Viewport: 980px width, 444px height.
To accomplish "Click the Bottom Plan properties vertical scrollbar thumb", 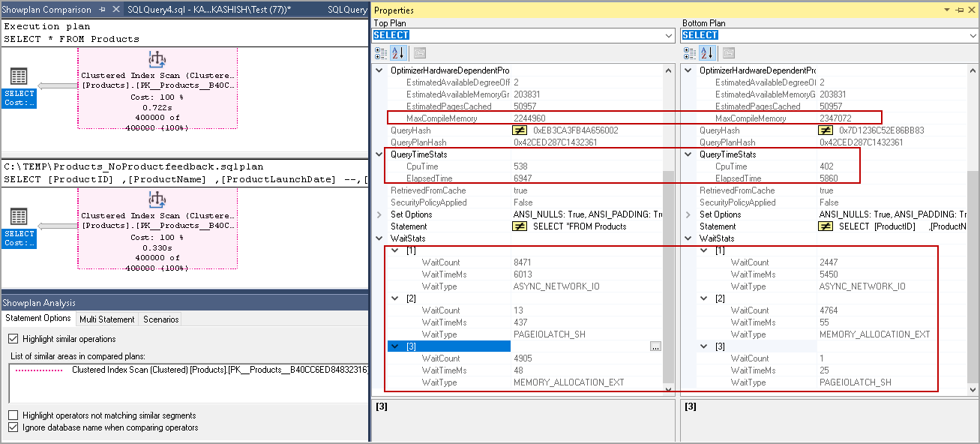I will click(973, 277).
